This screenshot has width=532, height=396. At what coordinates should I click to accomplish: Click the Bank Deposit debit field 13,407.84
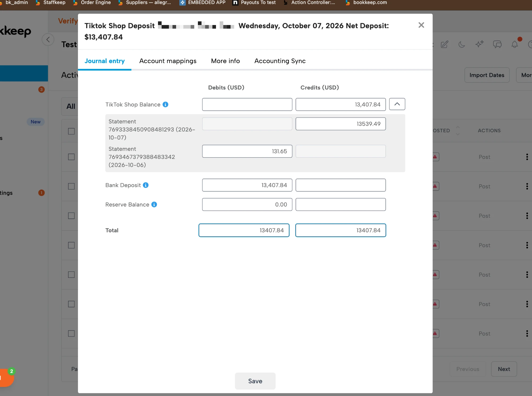(x=247, y=185)
